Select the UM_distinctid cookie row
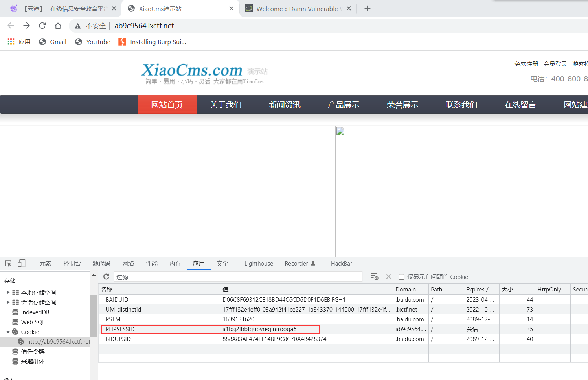 343,310
